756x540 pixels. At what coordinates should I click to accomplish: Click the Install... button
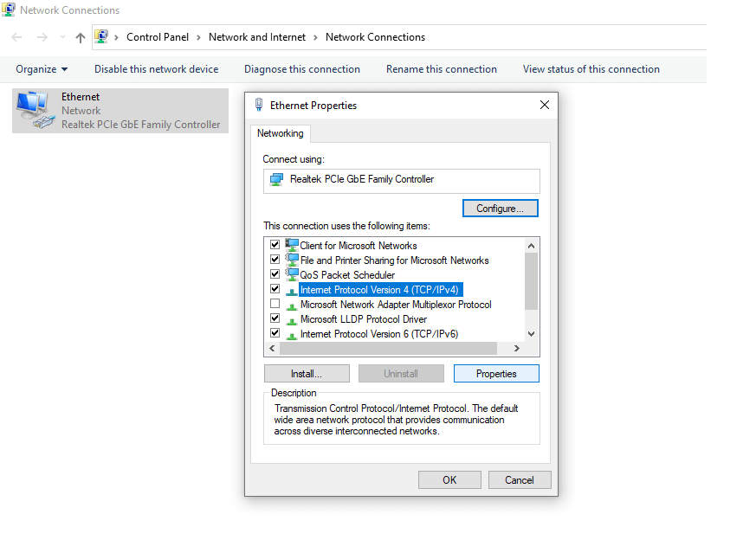pos(307,374)
